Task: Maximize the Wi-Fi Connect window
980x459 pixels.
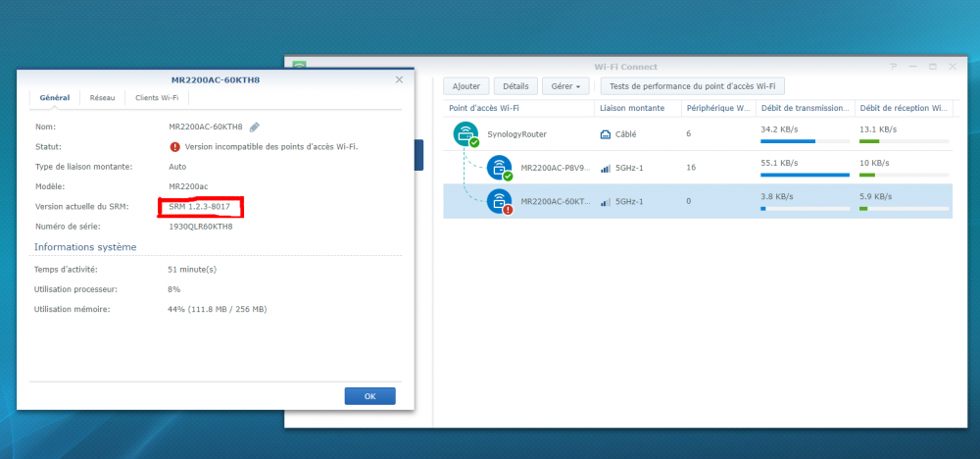Action: coord(933,67)
